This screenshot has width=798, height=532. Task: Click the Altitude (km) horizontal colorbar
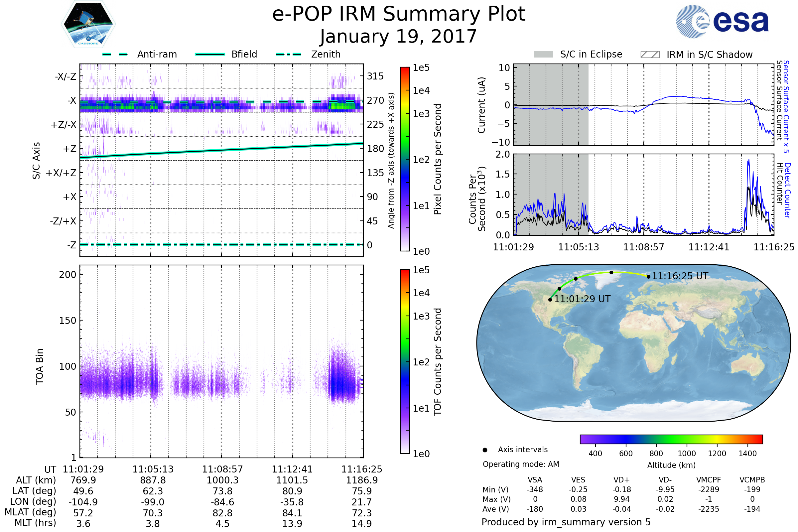tap(671, 439)
